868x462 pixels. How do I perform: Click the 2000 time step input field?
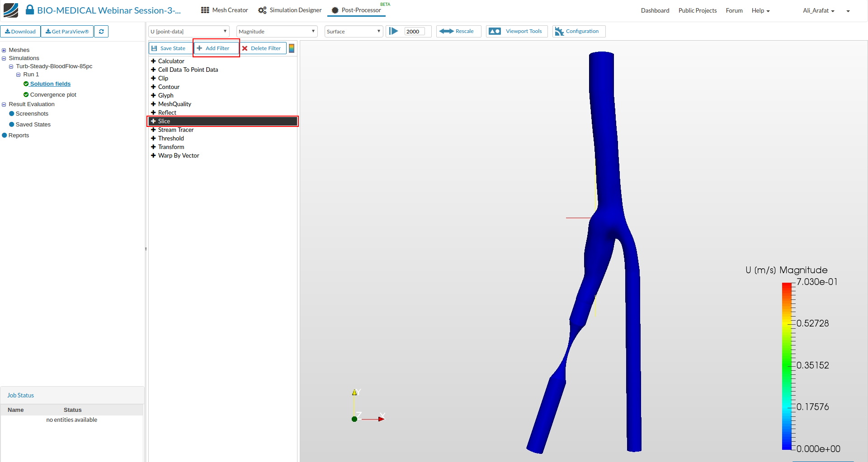pos(415,31)
